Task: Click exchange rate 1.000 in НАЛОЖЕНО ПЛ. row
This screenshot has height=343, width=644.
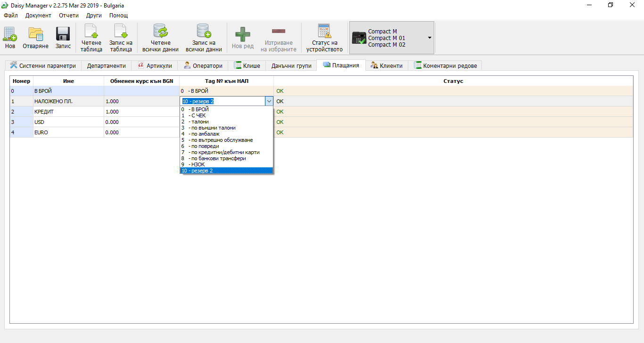Action: (141, 101)
